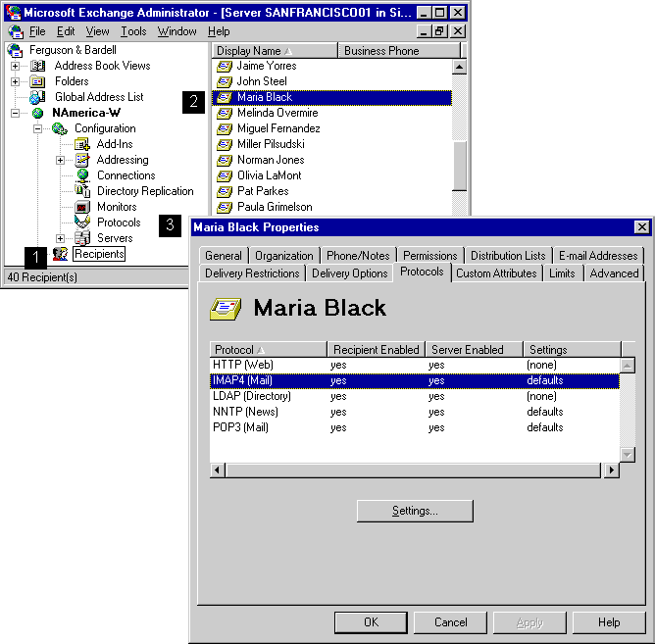The height and width of the screenshot is (644, 655).
Task: Open the View menu
Action: pos(97,31)
